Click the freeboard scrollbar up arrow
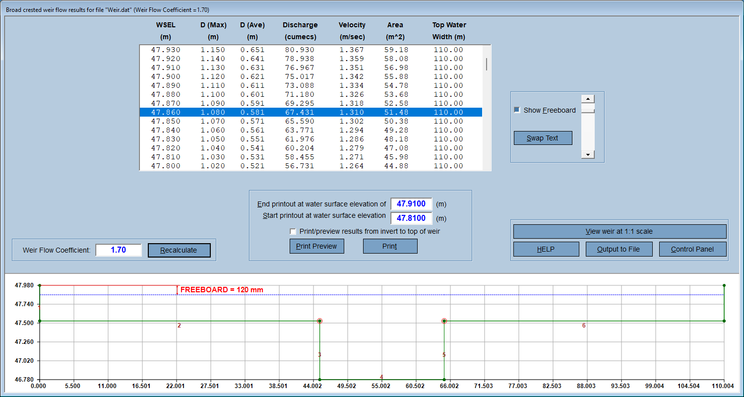This screenshot has width=744, height=397. point(588,99)
